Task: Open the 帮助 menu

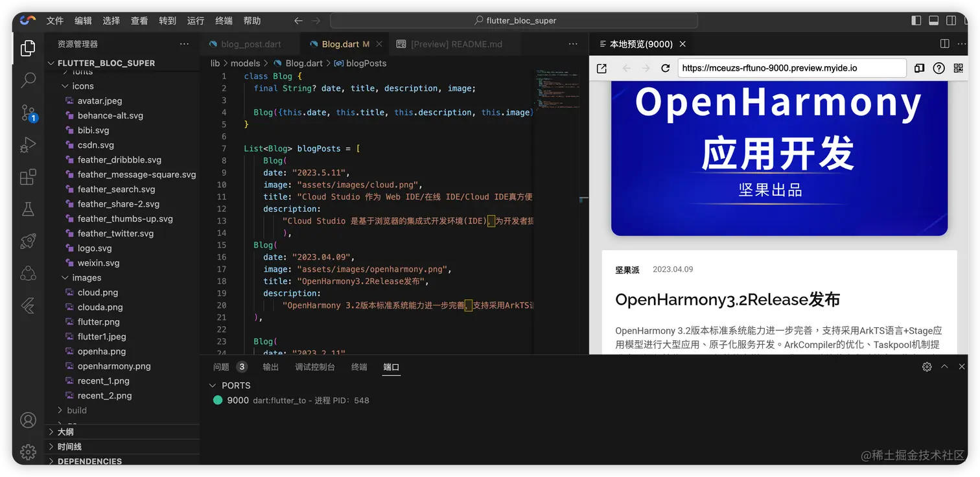Action: click(252, 21)
